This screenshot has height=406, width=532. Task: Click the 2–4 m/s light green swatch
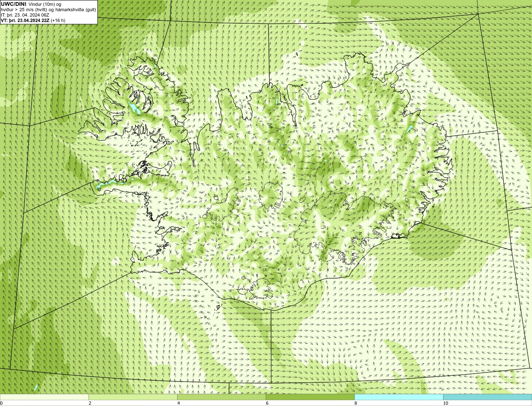(x=133, y=397)
